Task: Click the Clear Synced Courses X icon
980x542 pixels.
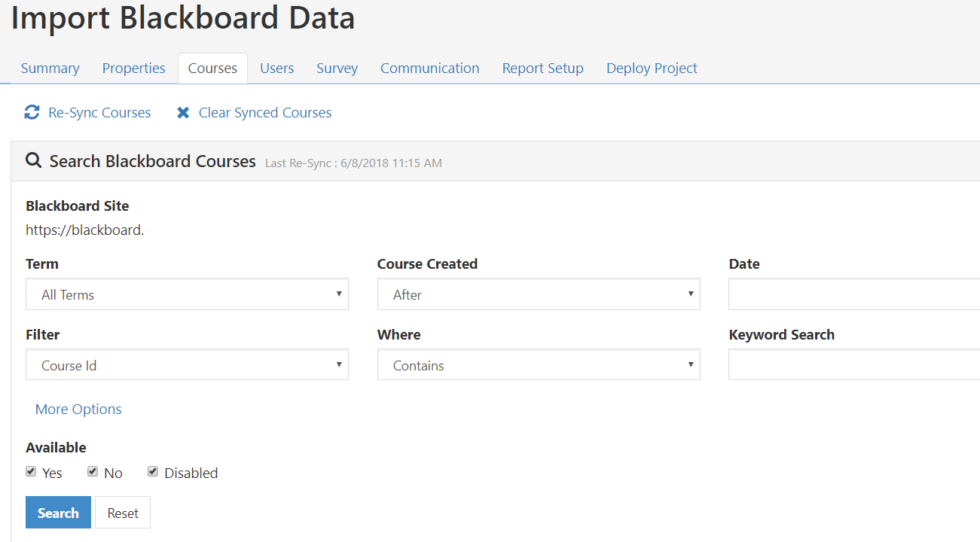Action: [183, 113]
